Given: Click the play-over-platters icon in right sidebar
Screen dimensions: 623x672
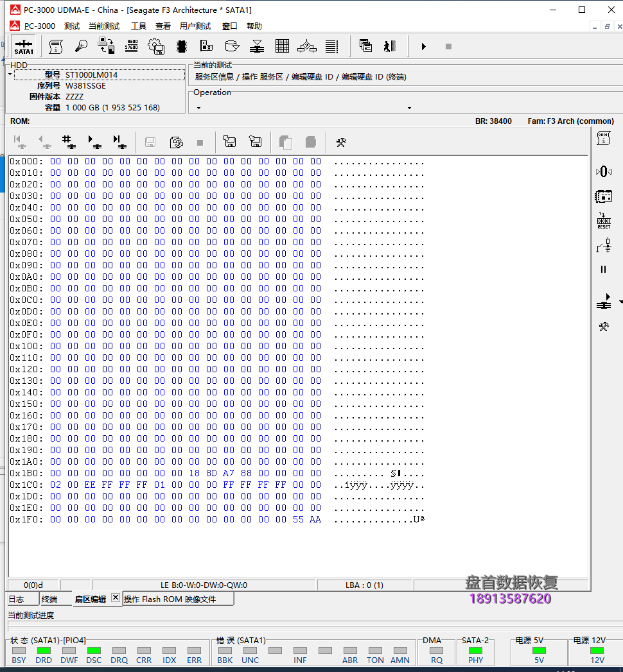Looking at the screenshot, I should point(604,301).
